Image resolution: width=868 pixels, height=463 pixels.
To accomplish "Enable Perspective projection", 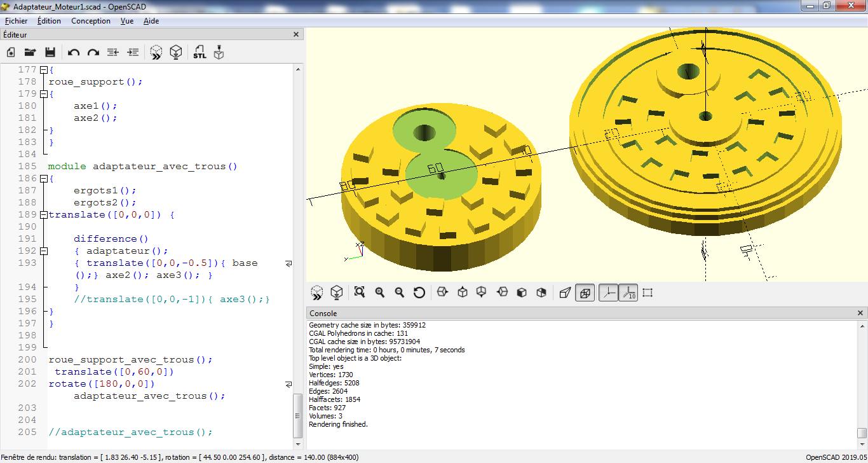I will coord(565,293).
